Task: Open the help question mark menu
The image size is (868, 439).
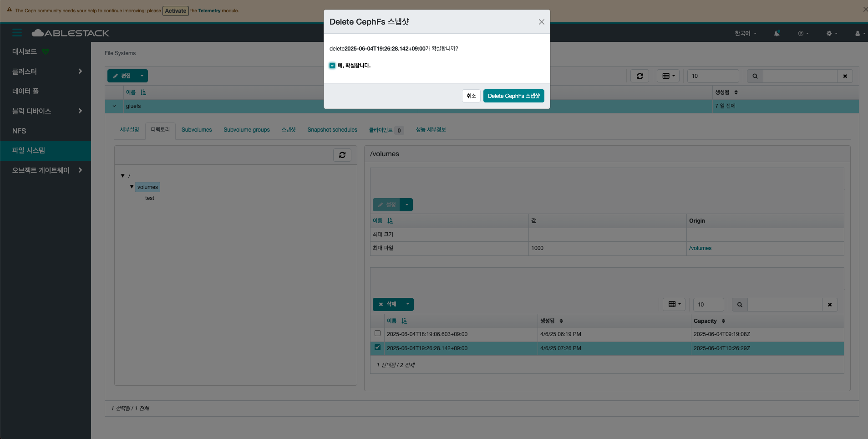Action: coord(803,33)
